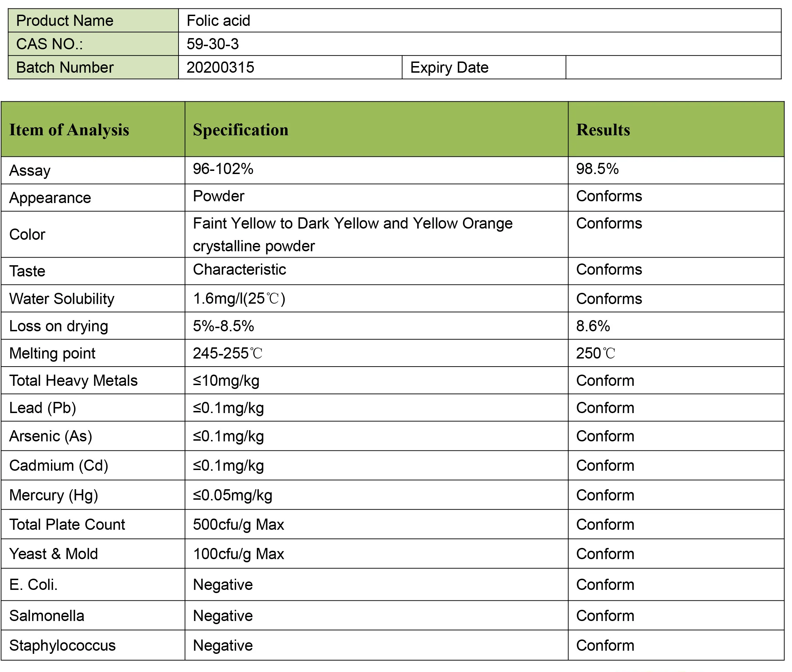Click the Yeast & Mold row label
Viewport: 792px width, 672px height.
[53, 554]
